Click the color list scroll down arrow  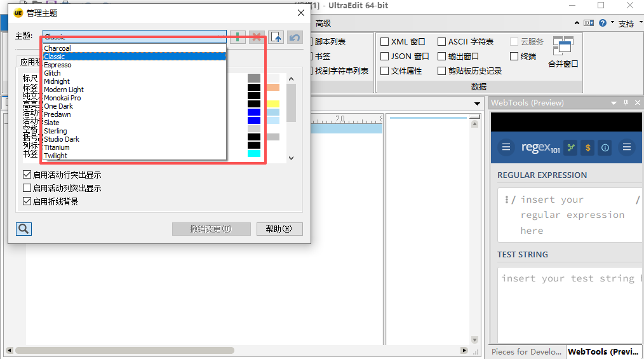[291, 158]
